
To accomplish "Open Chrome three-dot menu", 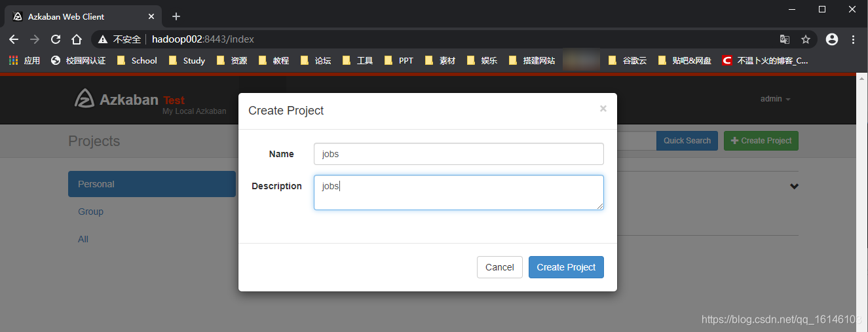I will coord(853,39).
